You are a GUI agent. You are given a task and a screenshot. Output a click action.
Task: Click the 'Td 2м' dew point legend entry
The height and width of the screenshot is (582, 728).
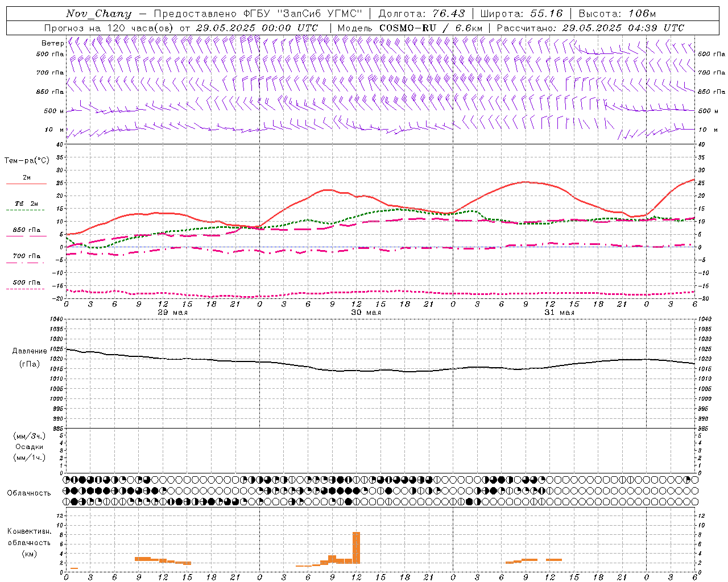[x=26, y=203]
